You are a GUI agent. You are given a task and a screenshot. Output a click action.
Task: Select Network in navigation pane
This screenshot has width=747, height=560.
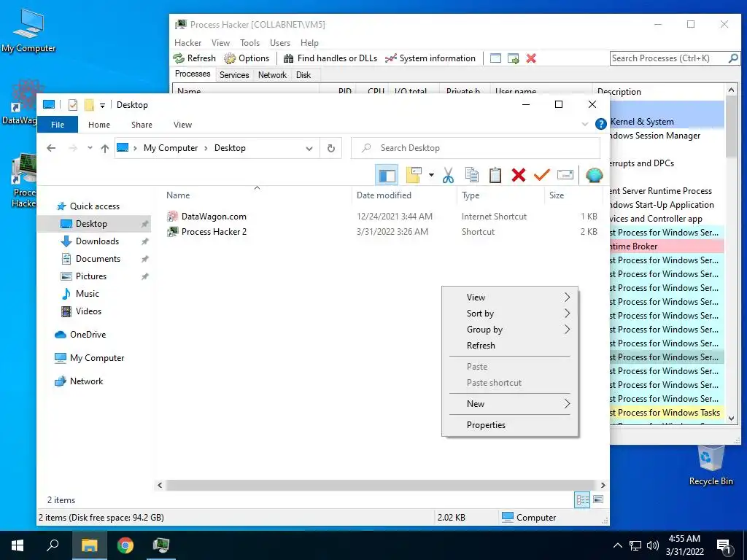click(86, 381)
